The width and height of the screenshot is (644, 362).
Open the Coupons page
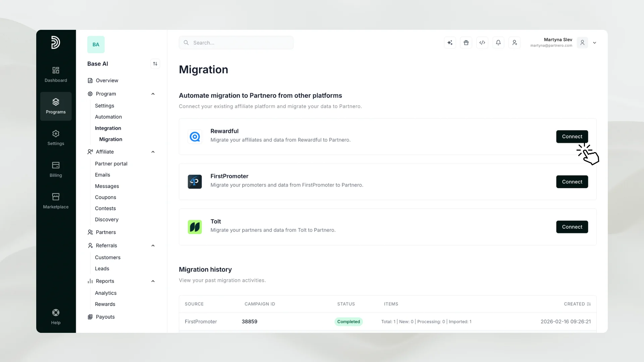pyautogui.click(x=105, y=197)
